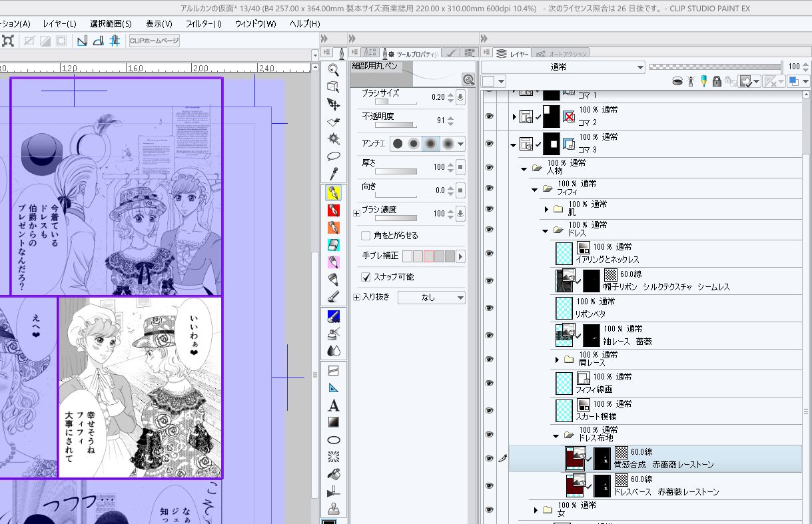Open the 入り抜き dropdown

tap(432, 298)
